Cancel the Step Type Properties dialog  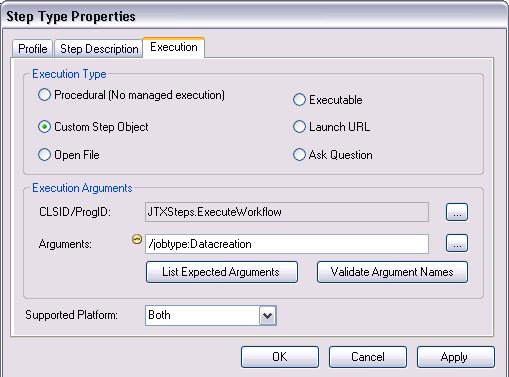368,357
